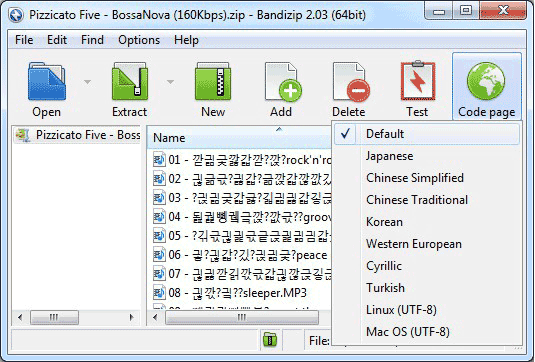Click the Test archive icon
This screenshot has width=535, height=362.
click(418, 81)
